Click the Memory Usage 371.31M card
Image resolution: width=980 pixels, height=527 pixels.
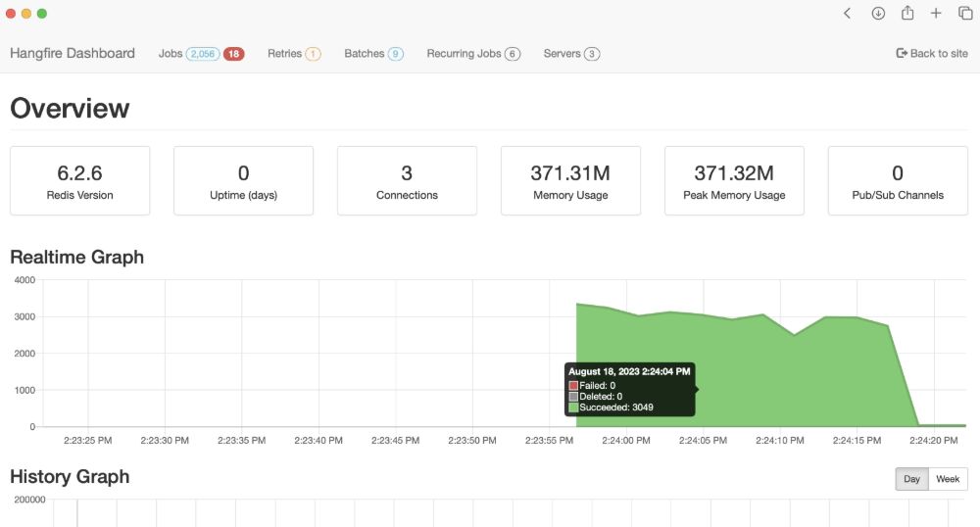(570, 181)
